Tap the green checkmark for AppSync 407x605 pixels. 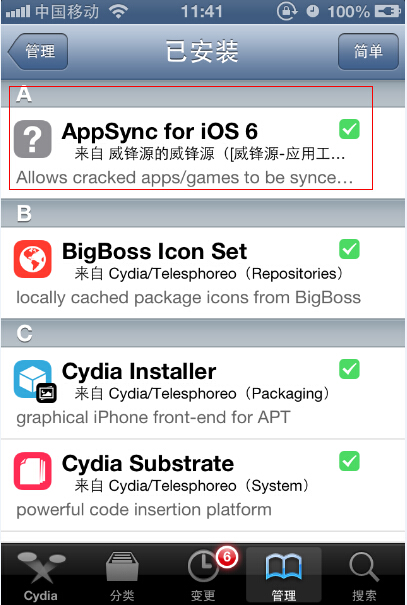350,129
